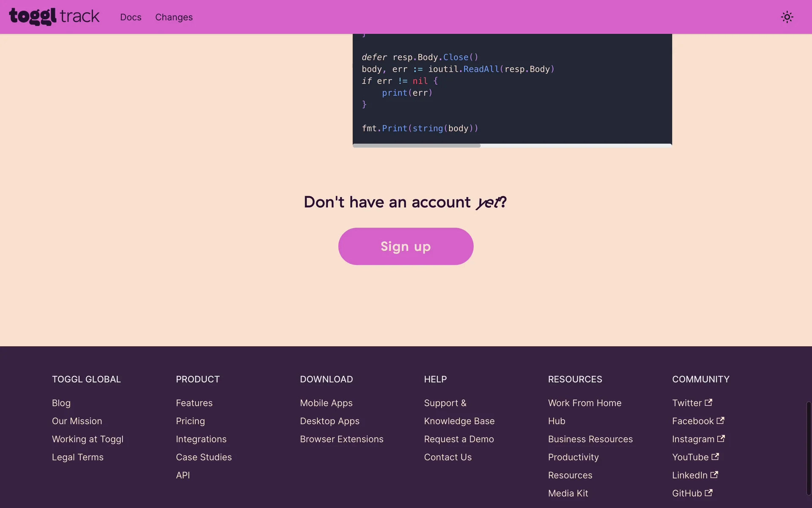
Task: Open the Knowledge Base help link
Action: point(459,421)
